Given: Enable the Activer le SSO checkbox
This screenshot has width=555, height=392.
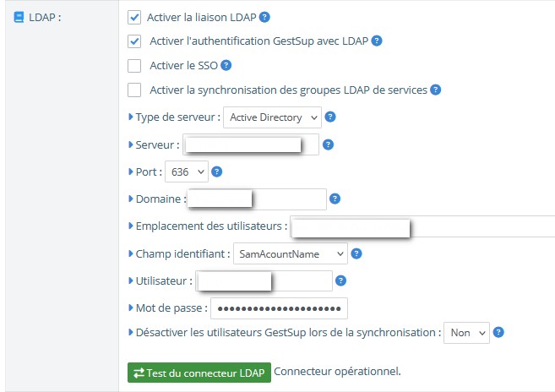Looking at the screenshot, I should [x=134, y=66].
